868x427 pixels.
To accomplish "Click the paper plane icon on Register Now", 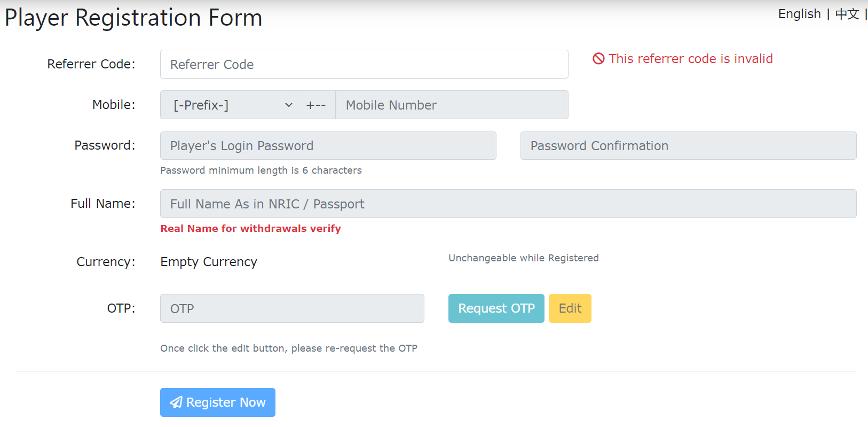I will click(176, 402).
